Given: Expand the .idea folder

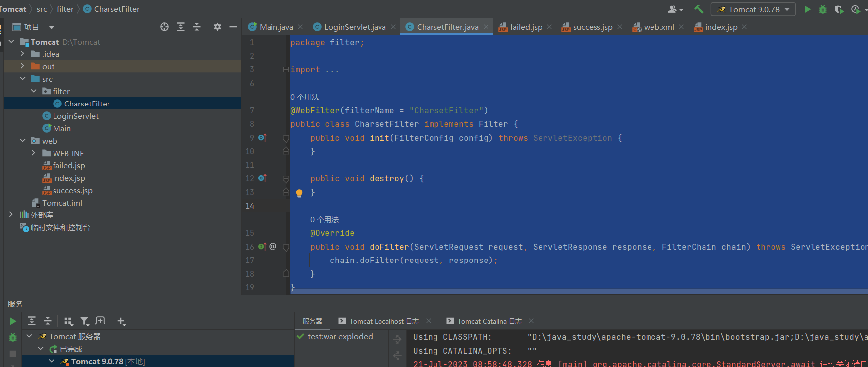Looking at the screenshot, I should 22,54.
